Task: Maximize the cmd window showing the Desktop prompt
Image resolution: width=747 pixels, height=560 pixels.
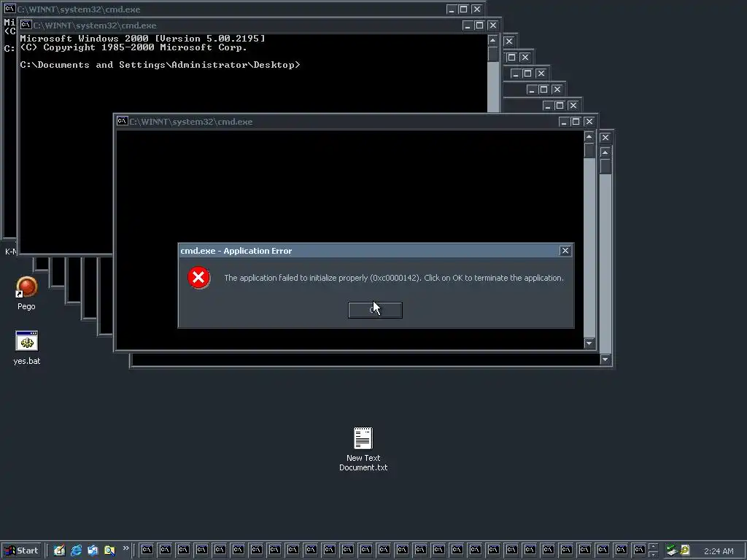Action: click(x=479, y=26)
